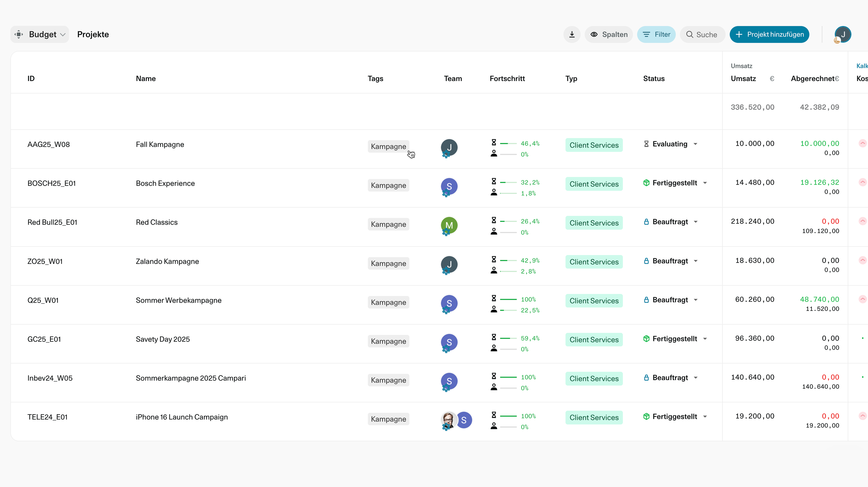Select the Projekte tab
This screenshot has height=487, width=868.
click(x=93, y=34)
